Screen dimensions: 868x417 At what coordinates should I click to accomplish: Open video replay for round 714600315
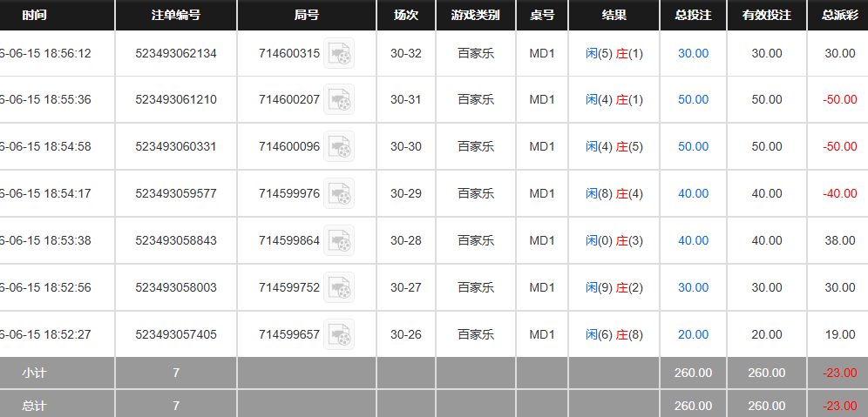click(x=339, y=54)
